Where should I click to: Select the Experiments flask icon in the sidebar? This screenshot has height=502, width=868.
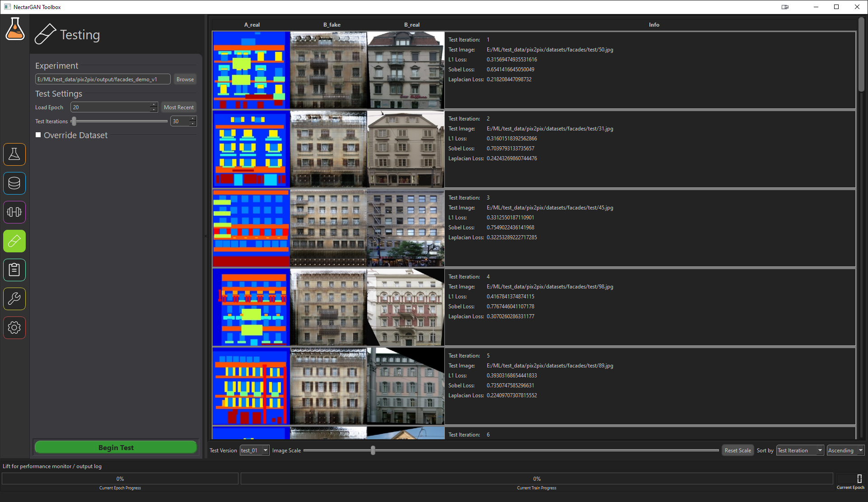(x=14, y=154)
